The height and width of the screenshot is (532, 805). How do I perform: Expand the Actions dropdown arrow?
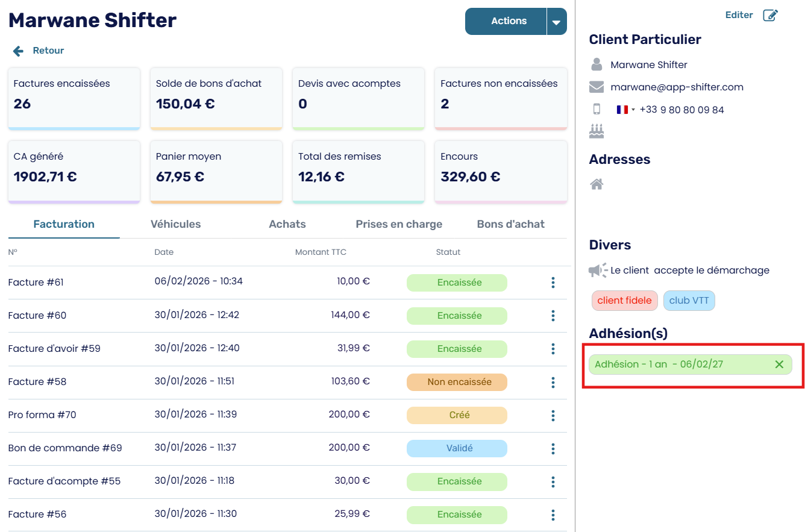pos(557,22)
